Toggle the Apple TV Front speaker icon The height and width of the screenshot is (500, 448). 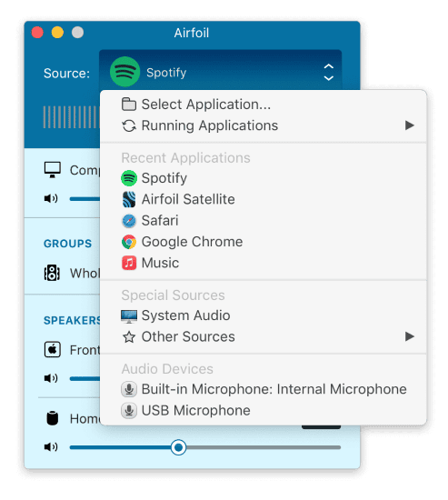click(x=53, y=349)
